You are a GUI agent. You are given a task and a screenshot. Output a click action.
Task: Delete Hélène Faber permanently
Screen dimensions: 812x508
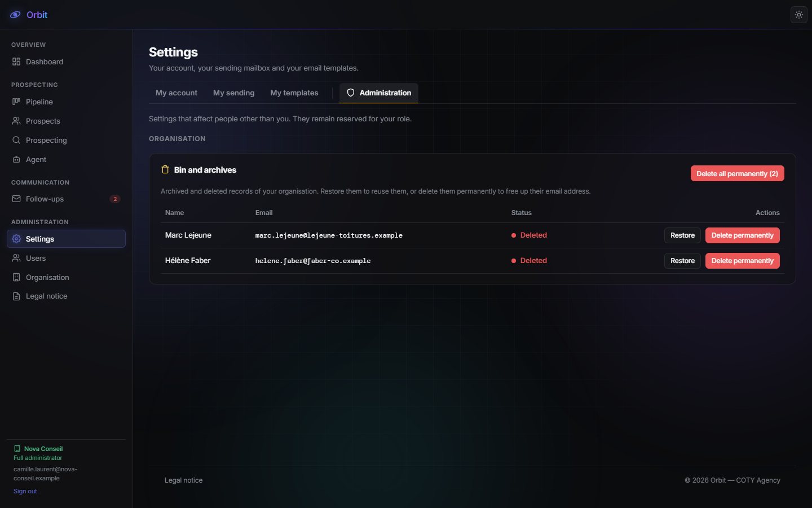point(742,261)
